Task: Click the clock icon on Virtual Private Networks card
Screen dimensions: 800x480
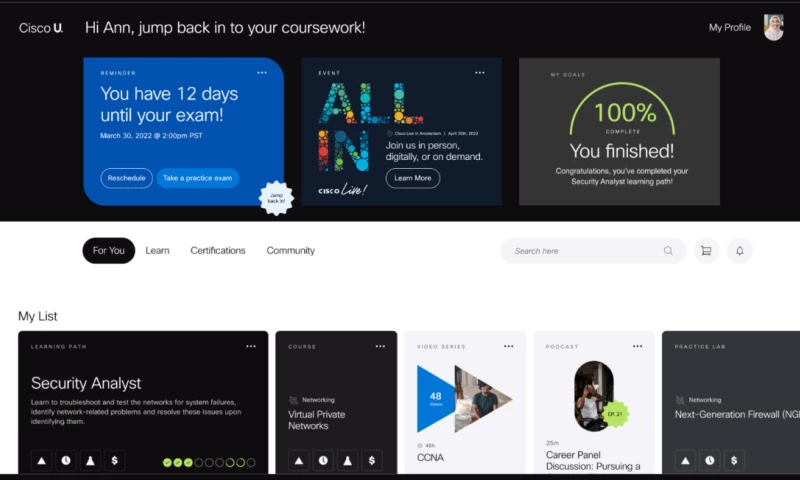Action: point(323,460)
